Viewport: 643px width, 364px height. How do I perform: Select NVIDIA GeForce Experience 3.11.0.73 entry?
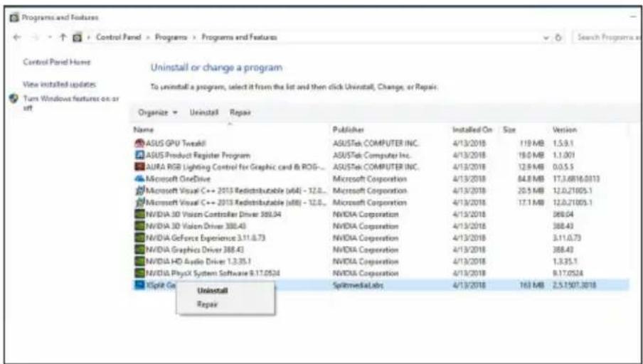[207, 238]
